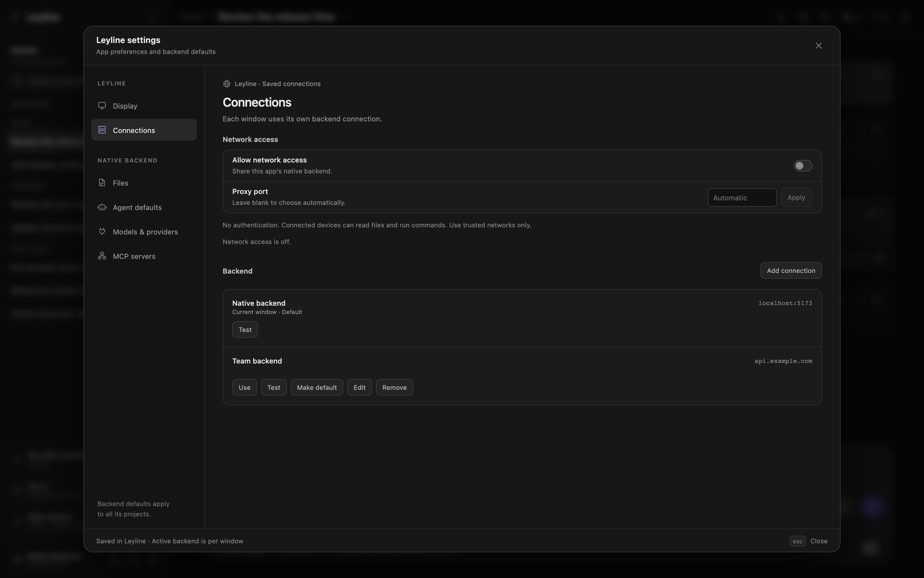Image resolution: width=924 pixels, height=578 pixels.
Task: Click Close in the dialog footer
Action: point(819,541)
